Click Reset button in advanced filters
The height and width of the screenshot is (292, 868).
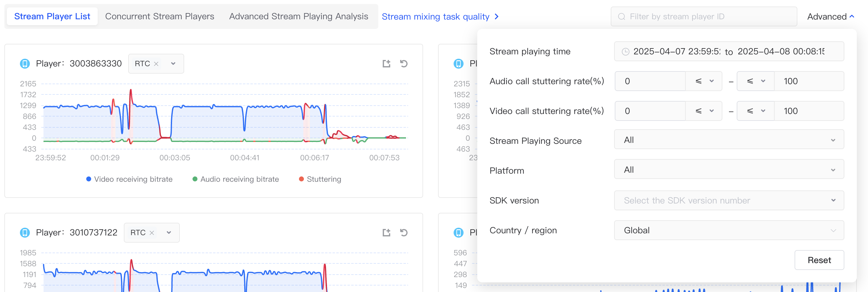(819, 260)
